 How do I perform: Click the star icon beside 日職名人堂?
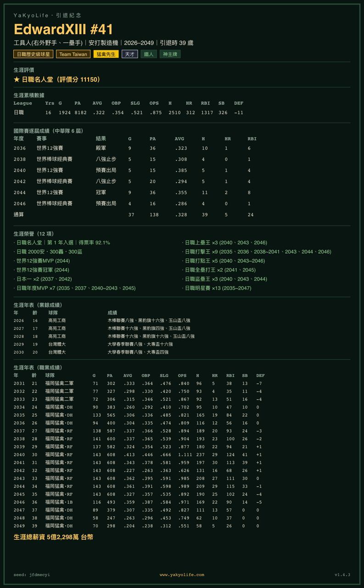[x=17, y=79]
